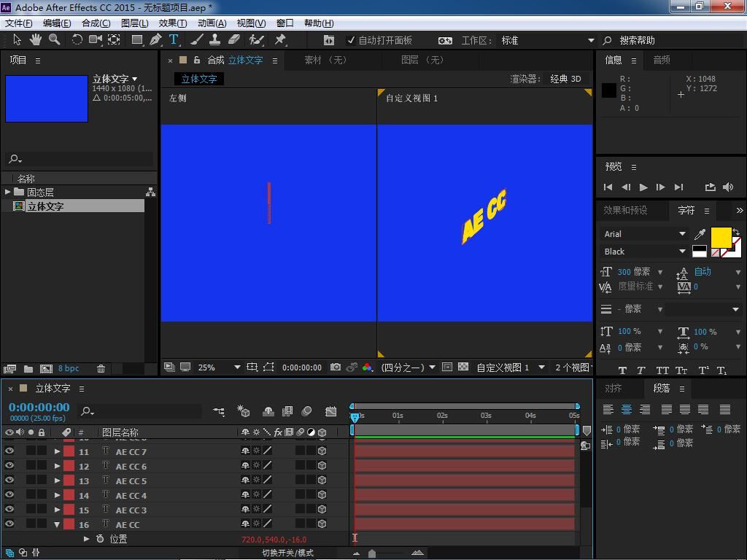
Task: Hide the AE CC 6 layer
Action: [9, 466]
